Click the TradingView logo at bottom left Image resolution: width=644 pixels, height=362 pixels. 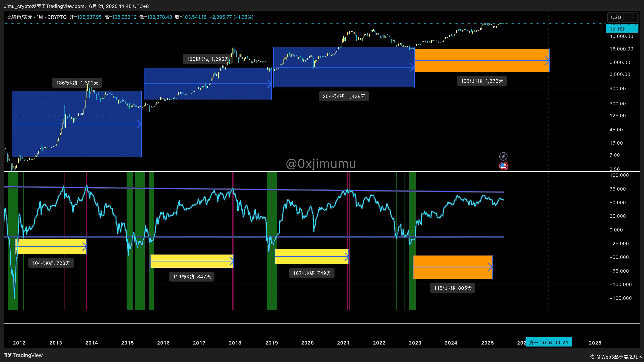23,355
